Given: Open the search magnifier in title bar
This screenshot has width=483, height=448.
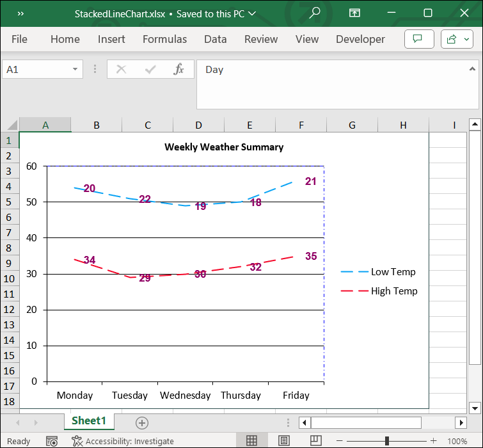Looking at the screenshot, I should [315, 13].
